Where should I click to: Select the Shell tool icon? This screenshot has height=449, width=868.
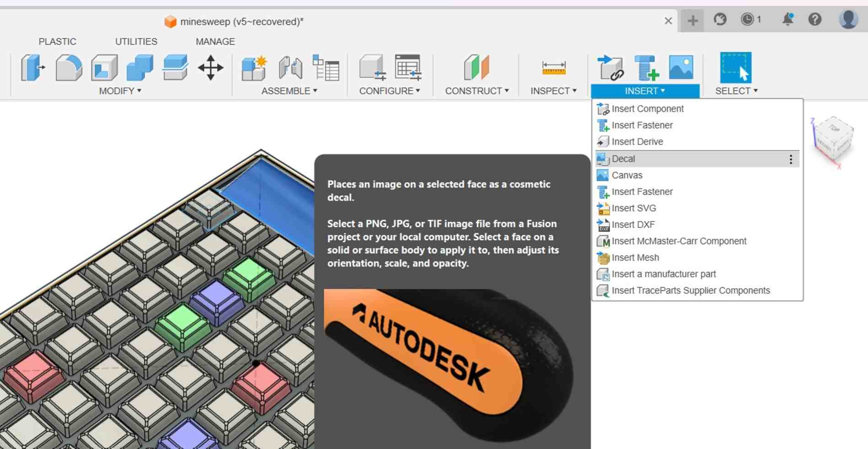pos(104,68)
